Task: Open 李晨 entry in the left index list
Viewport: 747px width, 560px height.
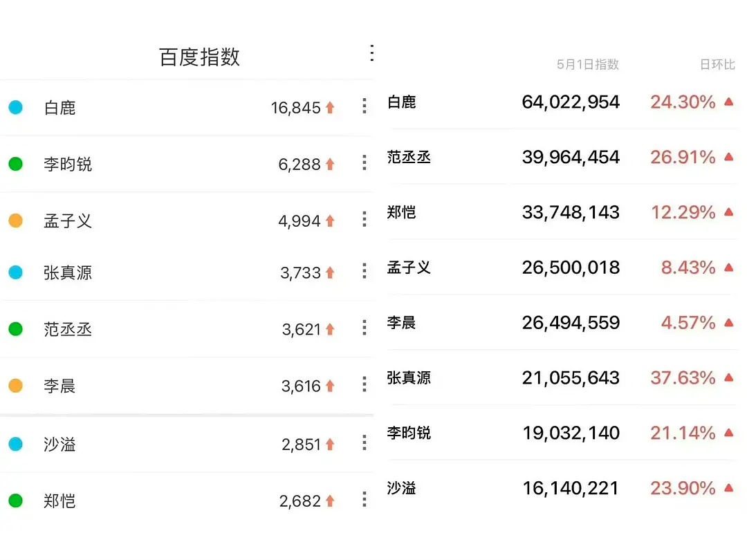Action: [59, 386]
